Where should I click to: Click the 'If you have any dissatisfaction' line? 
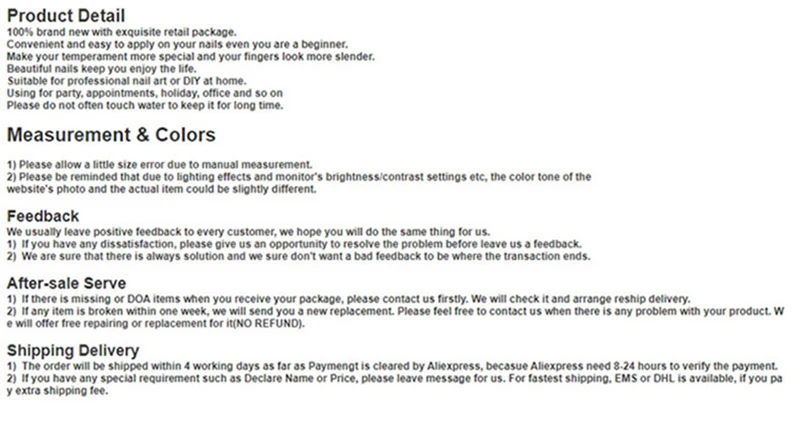(x=294, y=244)
